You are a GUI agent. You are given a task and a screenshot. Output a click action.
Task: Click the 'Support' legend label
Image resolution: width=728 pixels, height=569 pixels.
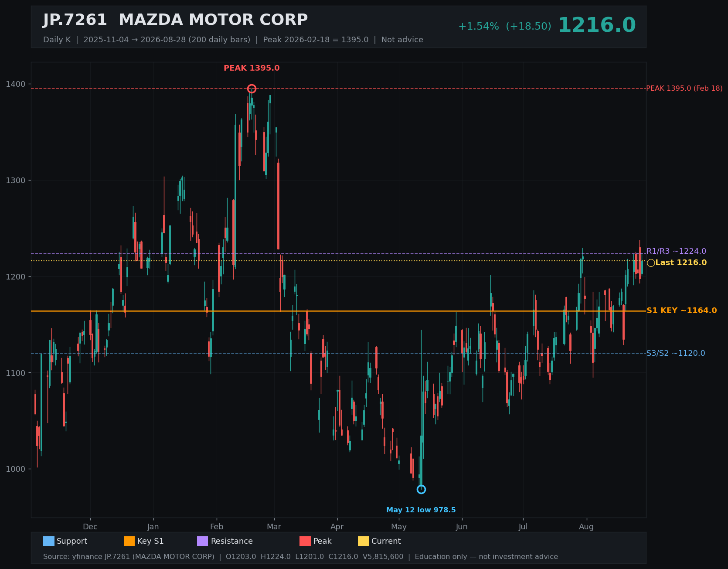pyautogui.click(x=72, y=541)
